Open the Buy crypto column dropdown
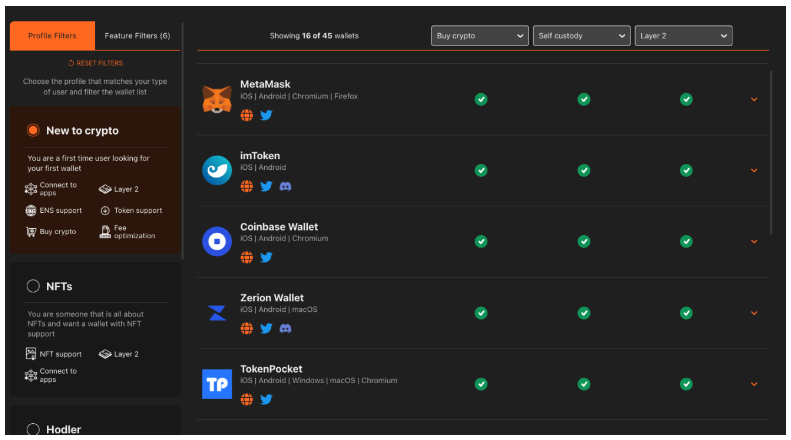Screen dimensions: 791x440 (480, 36)
